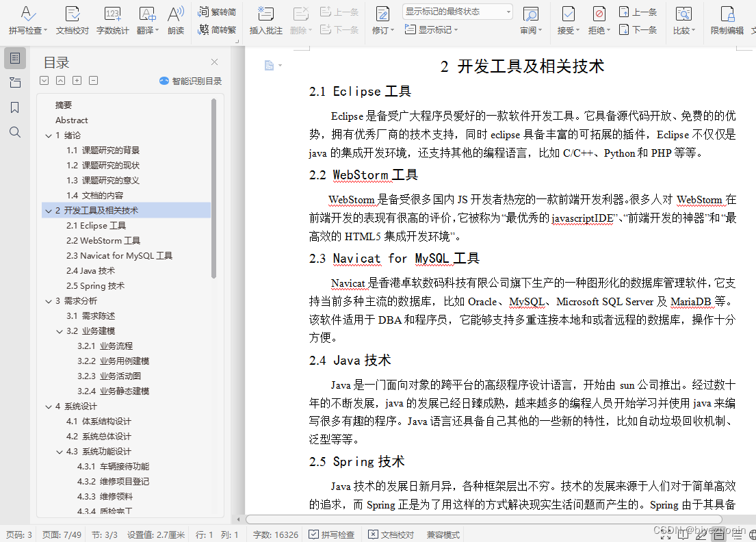756x542 pixels.
Task: Select the outline (目录) sidebar icon
Action: (15, 58)
